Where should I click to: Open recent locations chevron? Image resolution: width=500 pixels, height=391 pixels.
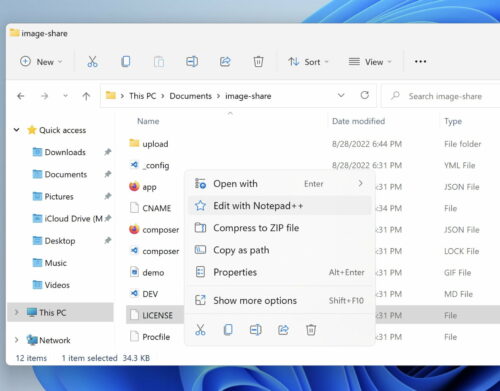point(65,96)
